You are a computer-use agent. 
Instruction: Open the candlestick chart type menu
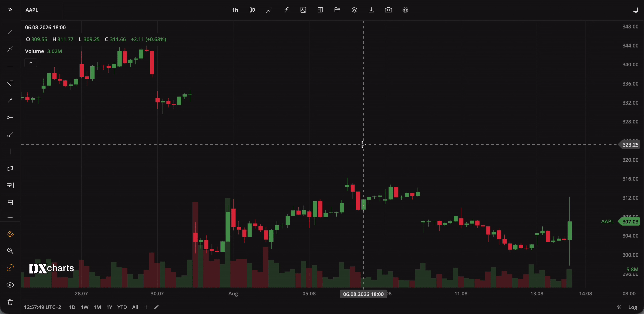pos(252,10)
